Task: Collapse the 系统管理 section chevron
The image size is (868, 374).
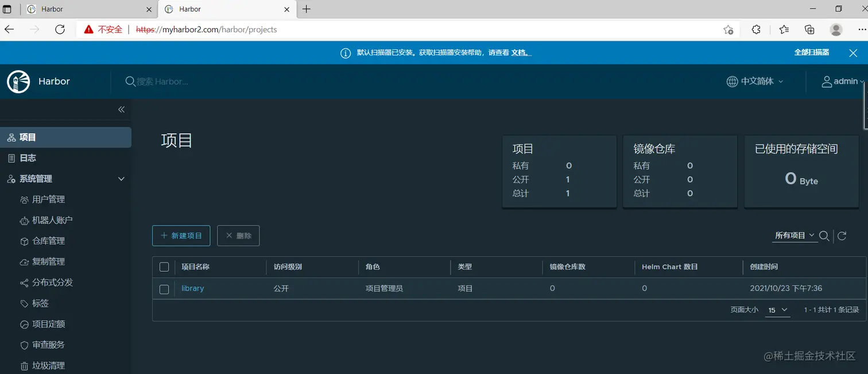Action: click(121, 179)
